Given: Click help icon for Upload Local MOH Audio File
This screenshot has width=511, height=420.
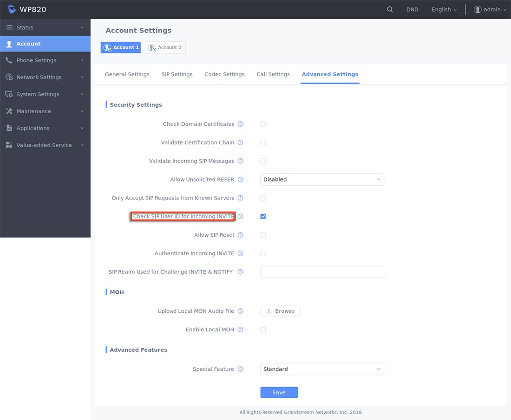Looking at the screenshot, I should click(x=241, y=311).
